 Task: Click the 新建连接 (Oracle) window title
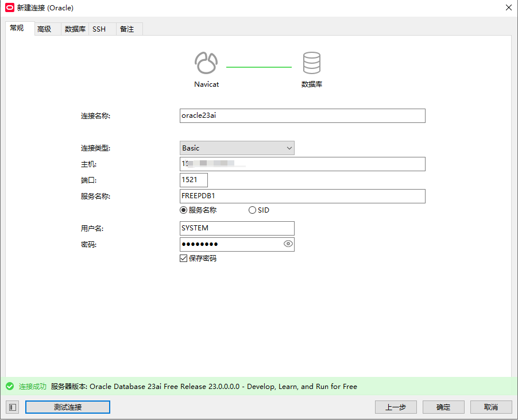click(45, 7)
